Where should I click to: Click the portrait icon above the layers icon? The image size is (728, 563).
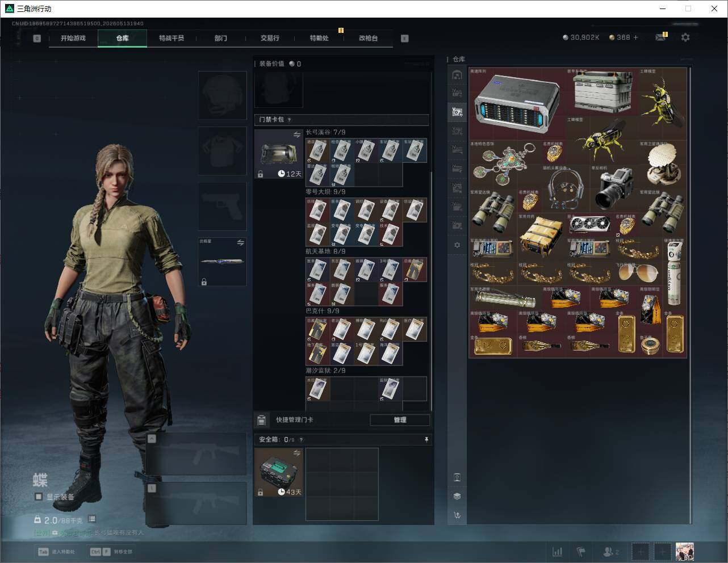pyautogui.click(x=457, y=477)
